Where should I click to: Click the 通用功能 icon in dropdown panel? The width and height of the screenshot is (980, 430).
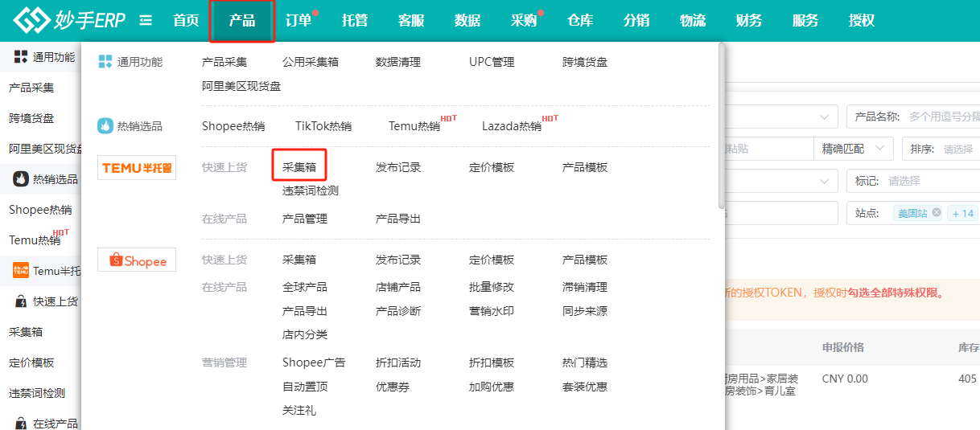tap(105, 62)
